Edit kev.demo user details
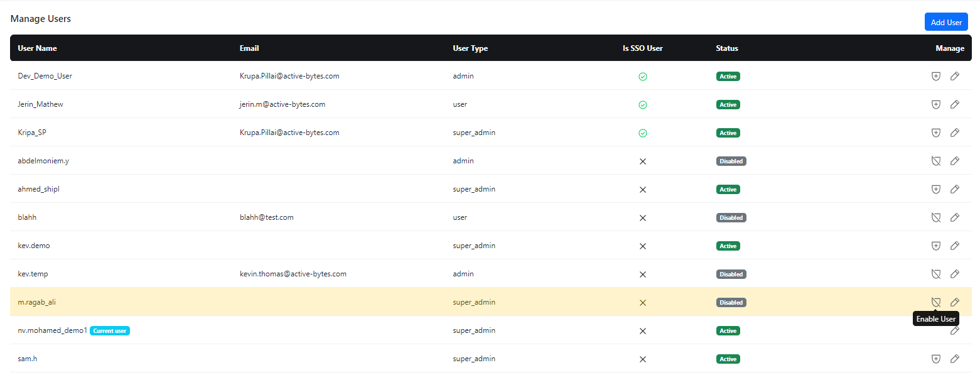 [x=954, y=246]
